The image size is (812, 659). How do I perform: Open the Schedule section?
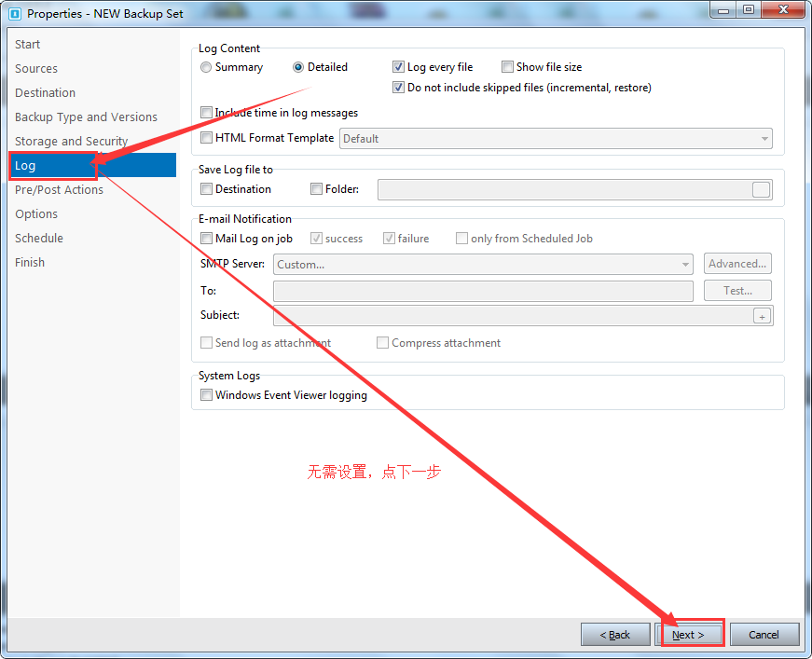(39, 239)
